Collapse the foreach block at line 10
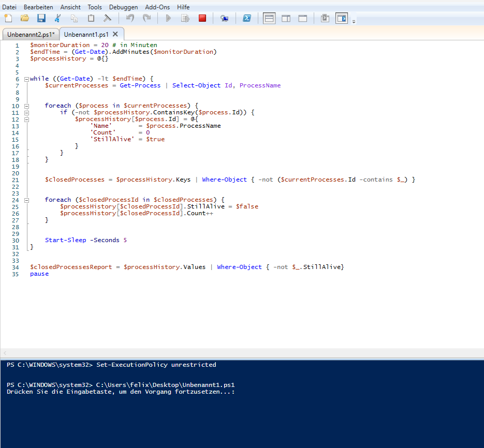Viewport: 484px width, 448px height. 26,106
